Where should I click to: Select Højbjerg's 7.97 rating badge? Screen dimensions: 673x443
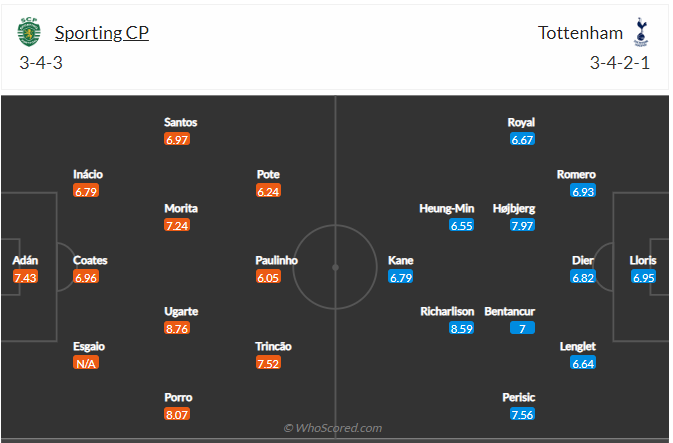[522, 225]
